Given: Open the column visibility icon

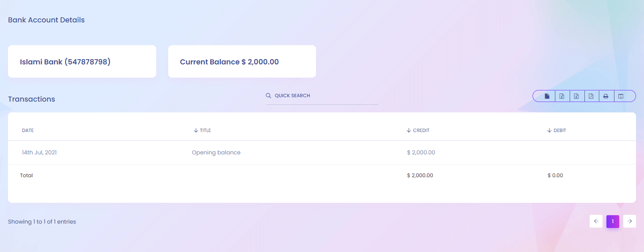Looking at the screenshot, I should (621, 96).
